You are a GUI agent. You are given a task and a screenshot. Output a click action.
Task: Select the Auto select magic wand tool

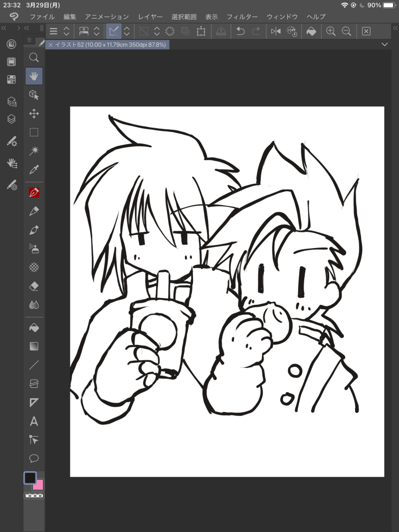[x=34, y=151]
